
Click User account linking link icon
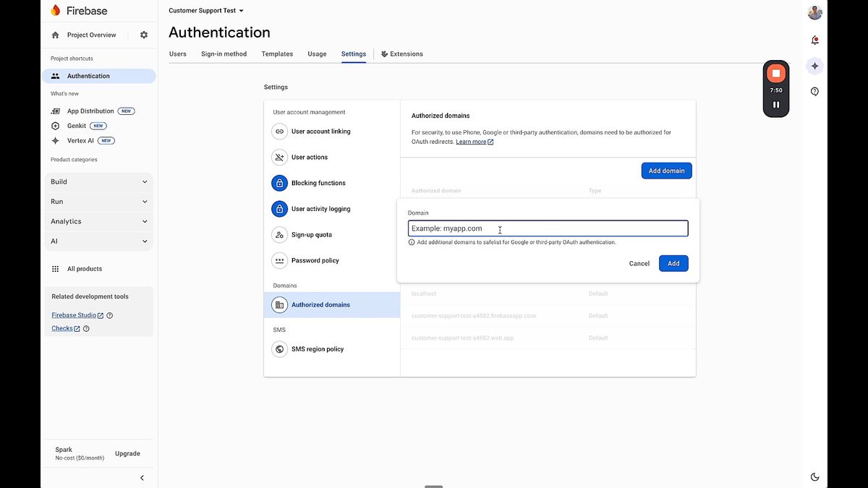(279, 132)
